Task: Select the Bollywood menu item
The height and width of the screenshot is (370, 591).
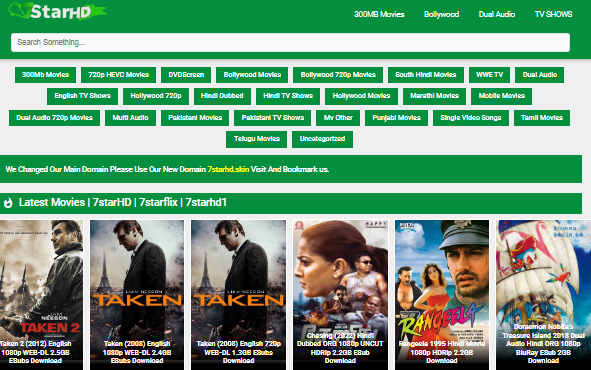Action: 441,14
